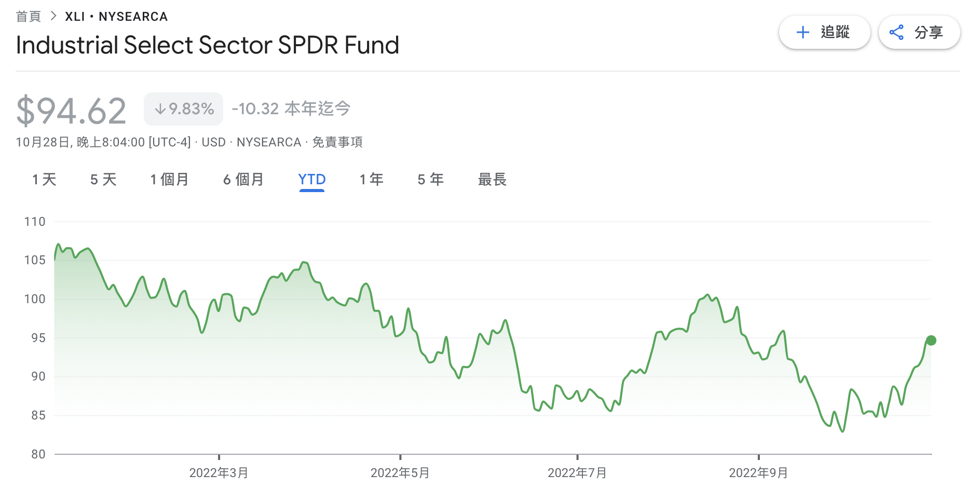980x488 pixels.
Task: Select the YTD range tab
Action: [311, 180]
